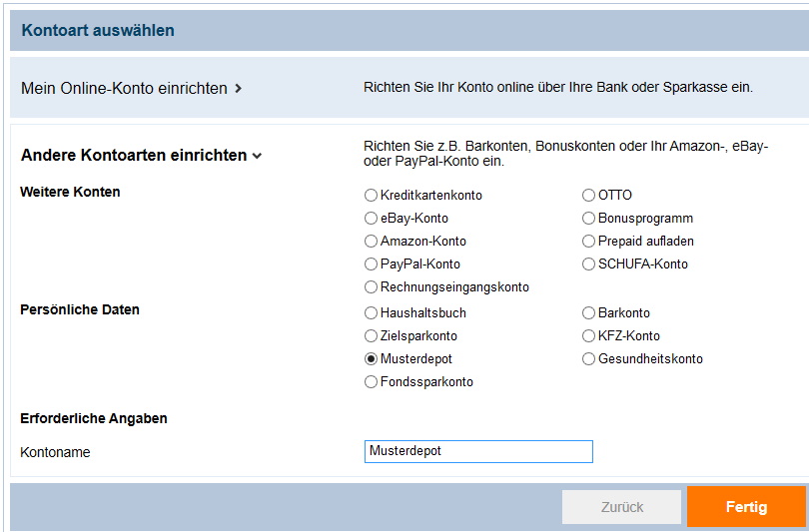Select the Zielsparkonto option

pyautogui.click(x=371, y=336)
